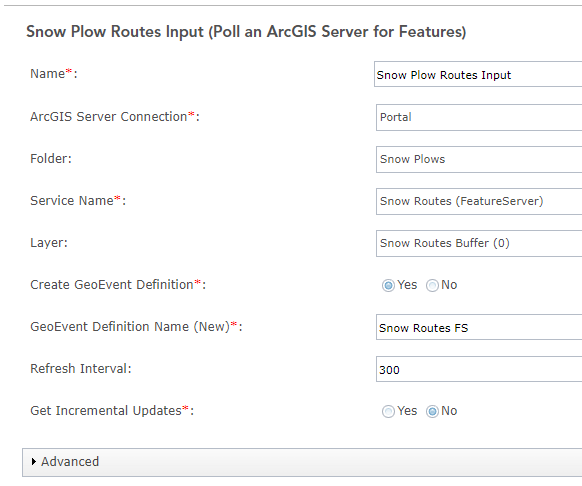The image size is (582, 486).
Task: Click the Snow Plow Routes Input heading
Action: pos(246,32)
